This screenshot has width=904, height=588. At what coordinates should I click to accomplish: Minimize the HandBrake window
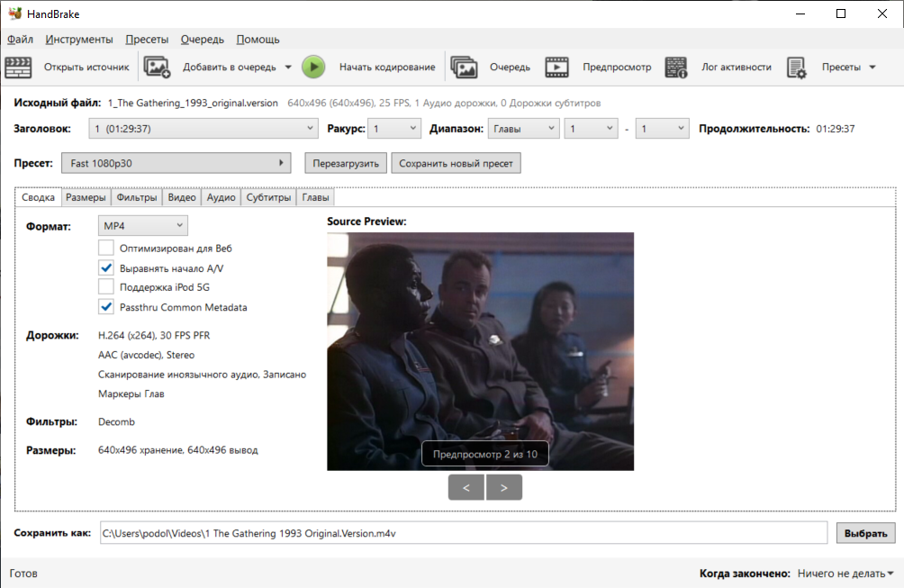coord(800,14)
